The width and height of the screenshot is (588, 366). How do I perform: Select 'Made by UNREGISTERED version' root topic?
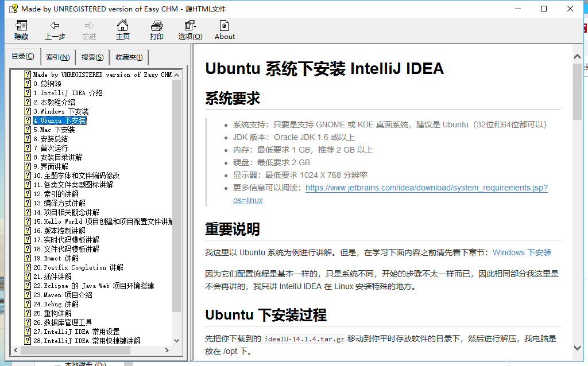tap(102, 75)
